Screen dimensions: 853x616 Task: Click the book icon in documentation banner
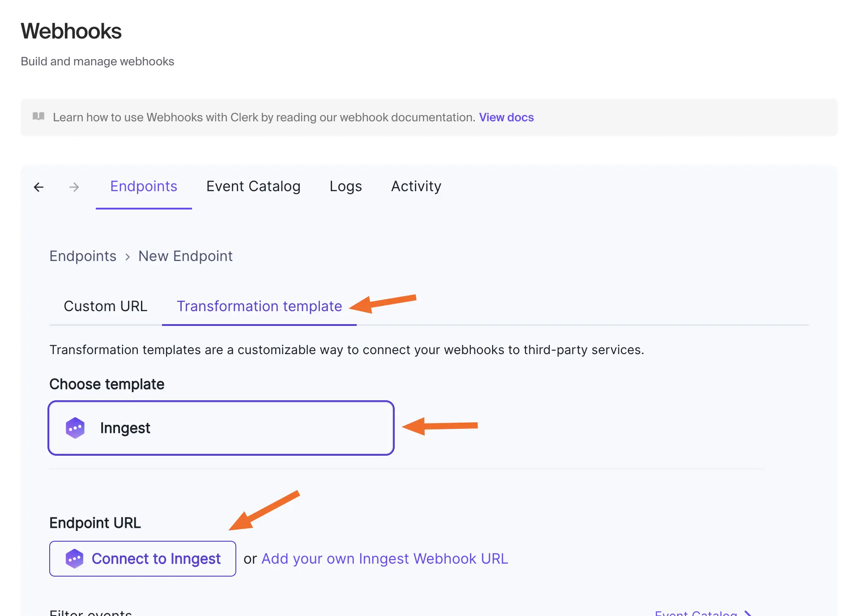point(38,117)
